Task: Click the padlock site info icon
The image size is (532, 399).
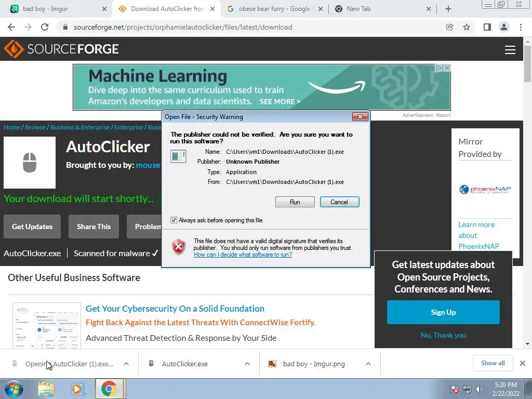Action: 65,27
